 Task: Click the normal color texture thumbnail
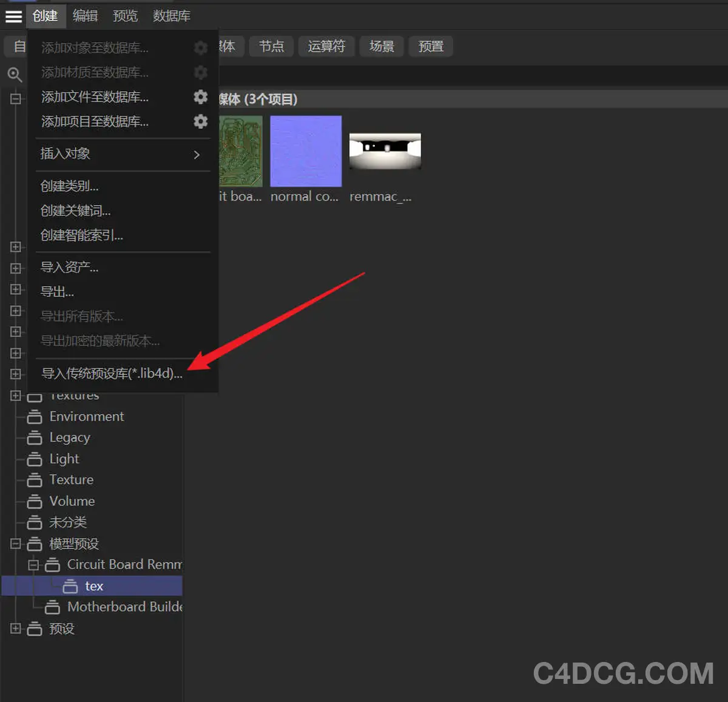(306, 150)
